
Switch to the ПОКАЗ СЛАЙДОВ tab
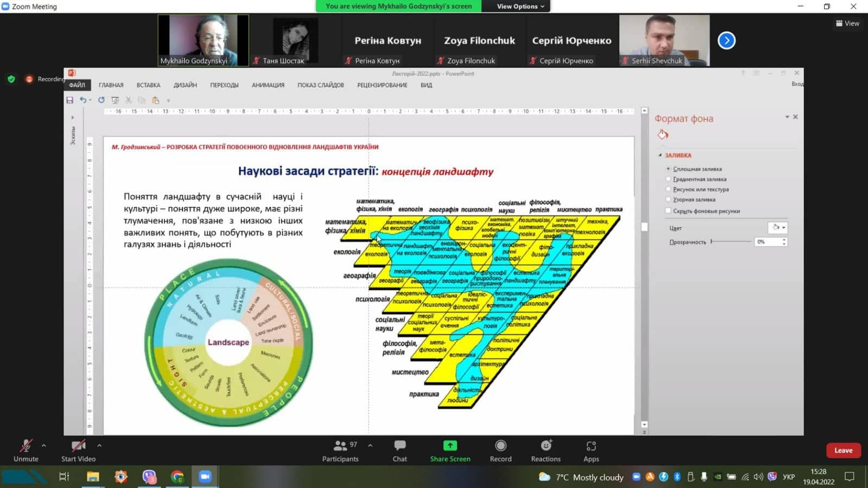tap(321, 85)
